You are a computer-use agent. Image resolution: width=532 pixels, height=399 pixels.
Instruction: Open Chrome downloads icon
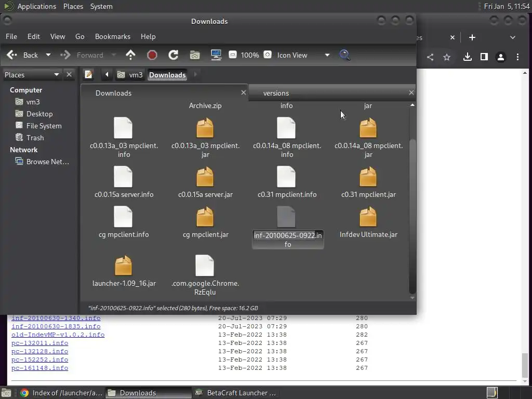[468, 57]
